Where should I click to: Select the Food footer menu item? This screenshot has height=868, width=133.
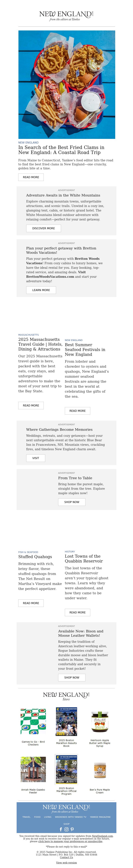click(37, 817)
